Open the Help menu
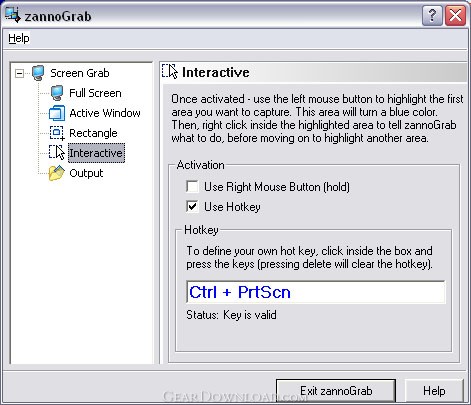This screenshot has height=405, width=471. [x=19, y=38]
